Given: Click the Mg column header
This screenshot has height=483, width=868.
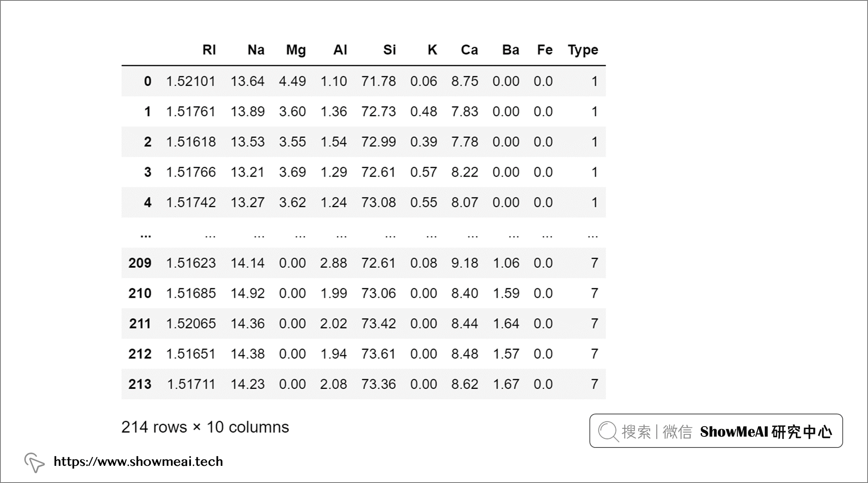Looking at the screenshot, I should 296,50.
